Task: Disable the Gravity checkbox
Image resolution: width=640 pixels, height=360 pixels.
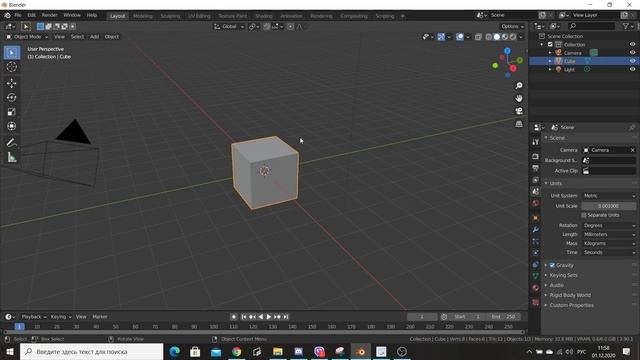Action: 552,265
